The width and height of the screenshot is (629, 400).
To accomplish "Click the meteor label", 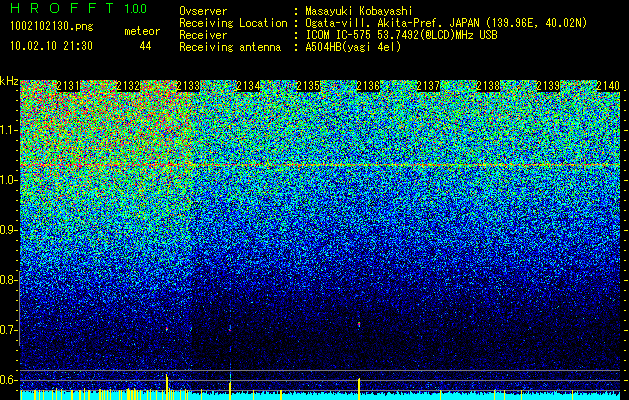I will point(142,31).
